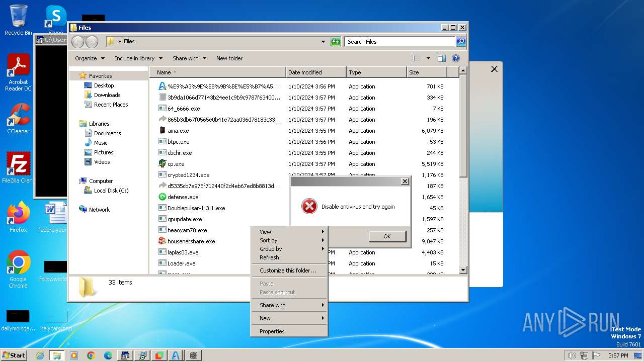Sort files by Name column header

click(x=218, y=72)
